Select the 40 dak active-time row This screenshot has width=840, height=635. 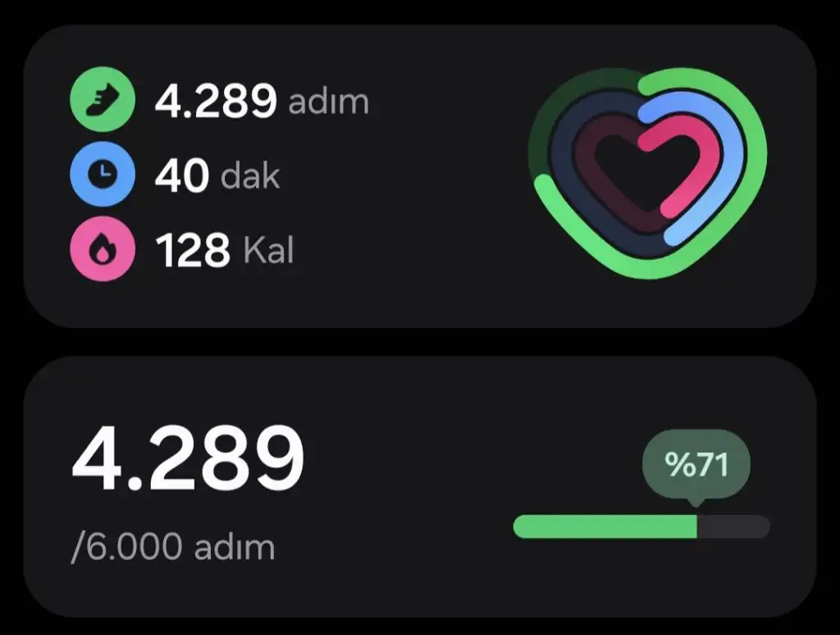[x=176, y=174]
